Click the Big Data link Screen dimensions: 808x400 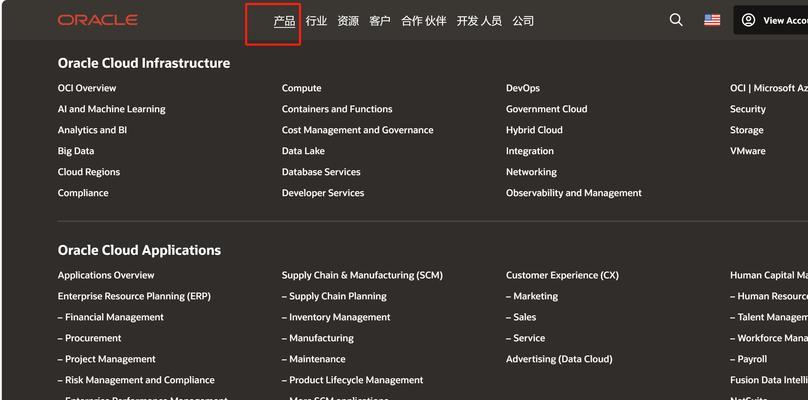click(x=76, y=151)
